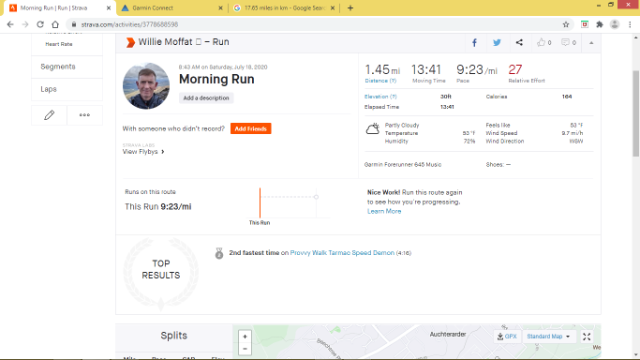The height and width of the screenshot is (360, 640).
Task: Switch to the Garmin Connect tab
Action: pos(171,8)
